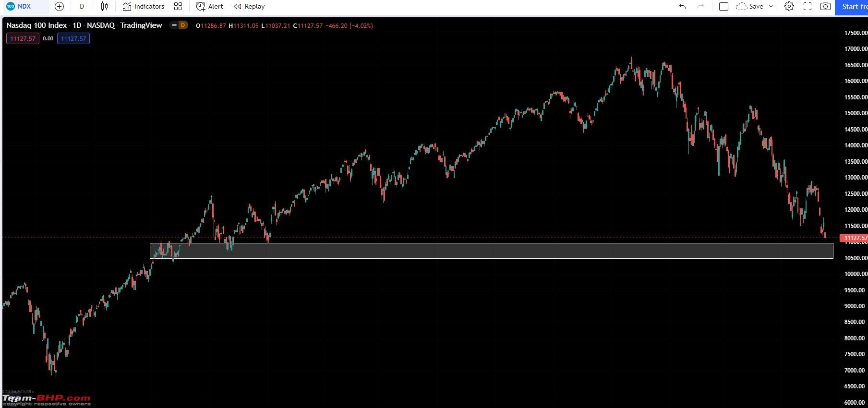Redo the chart action
Image resolution: width=868 pixels, height=408 pixels.
tap(700, 6)
